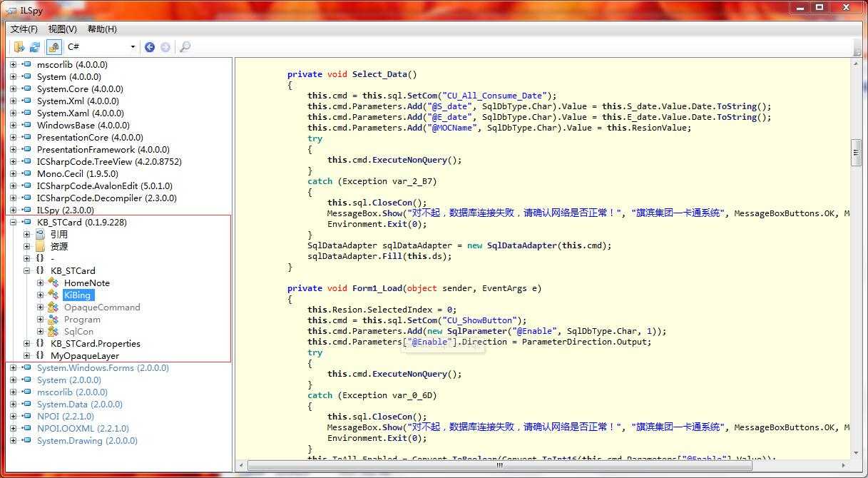Screen dimensions: 868x478
Task: Click the System.Xml (4.0.0.0) assembly icon
Action: point(26,101)
